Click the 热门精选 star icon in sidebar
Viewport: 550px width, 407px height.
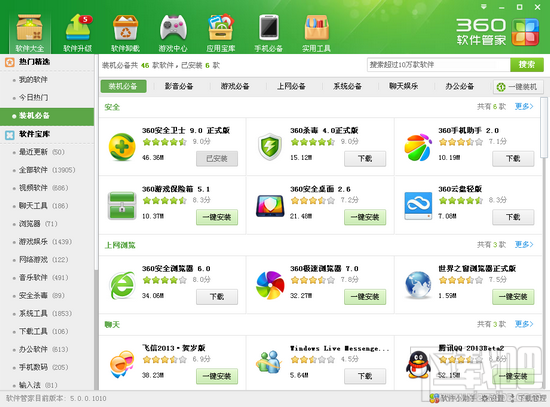coord(9,62)
